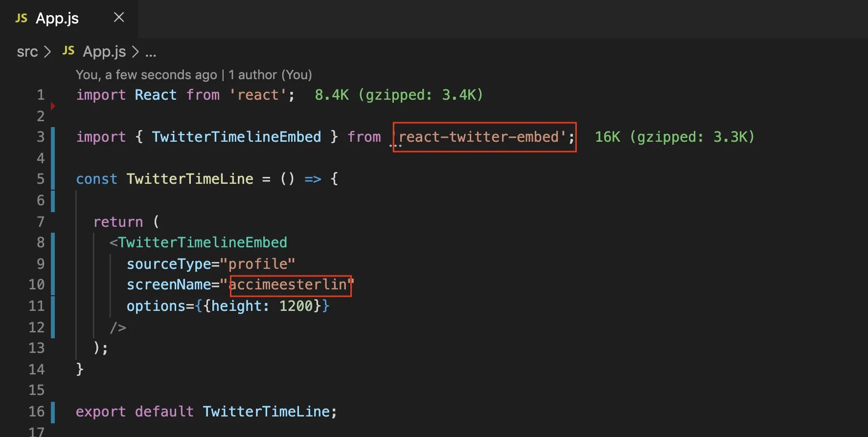Select the App.js tab
The image size is (868, 437).
click(57, 19)
